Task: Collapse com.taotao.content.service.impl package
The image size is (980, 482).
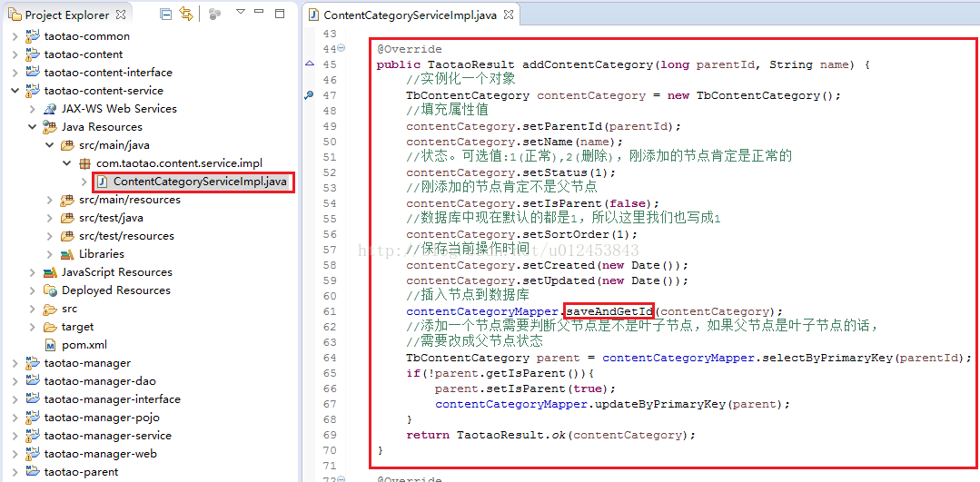Action: point(67,163)
